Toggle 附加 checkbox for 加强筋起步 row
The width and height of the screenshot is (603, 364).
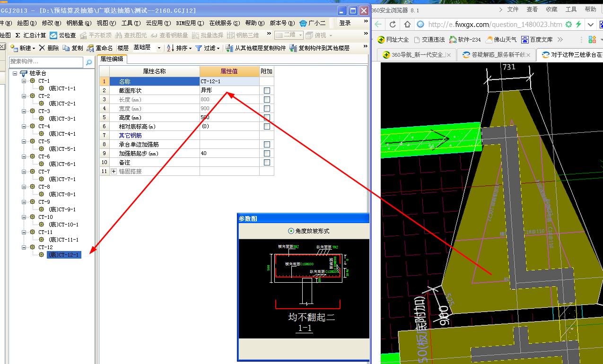[267, 153]
